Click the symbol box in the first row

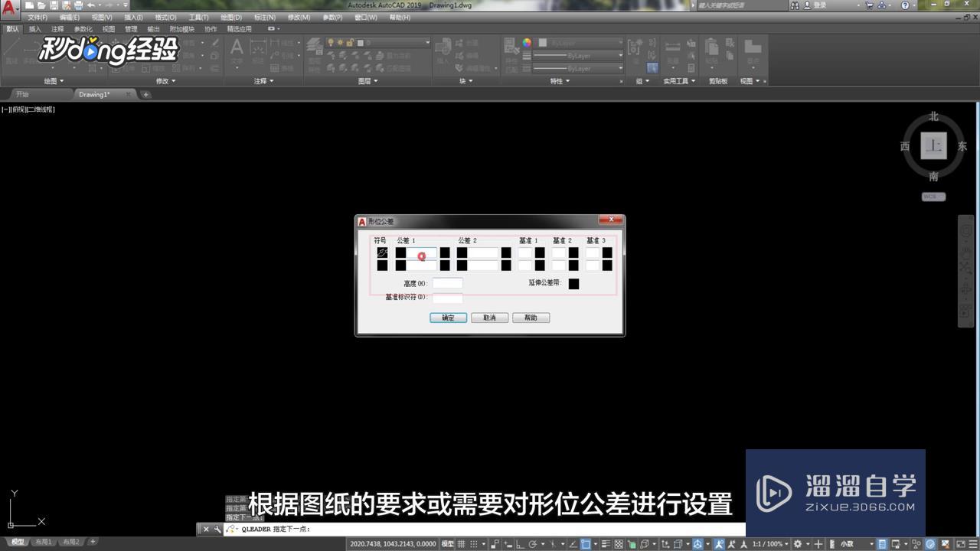coord(382,253)
